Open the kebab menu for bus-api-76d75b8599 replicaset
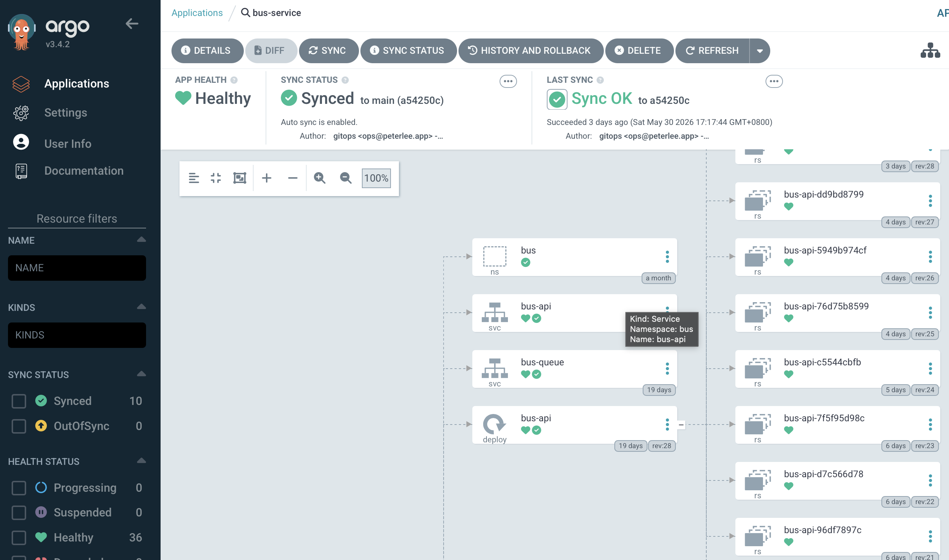The width and height of the screenshot is (949, 560). tap(930, 313)
